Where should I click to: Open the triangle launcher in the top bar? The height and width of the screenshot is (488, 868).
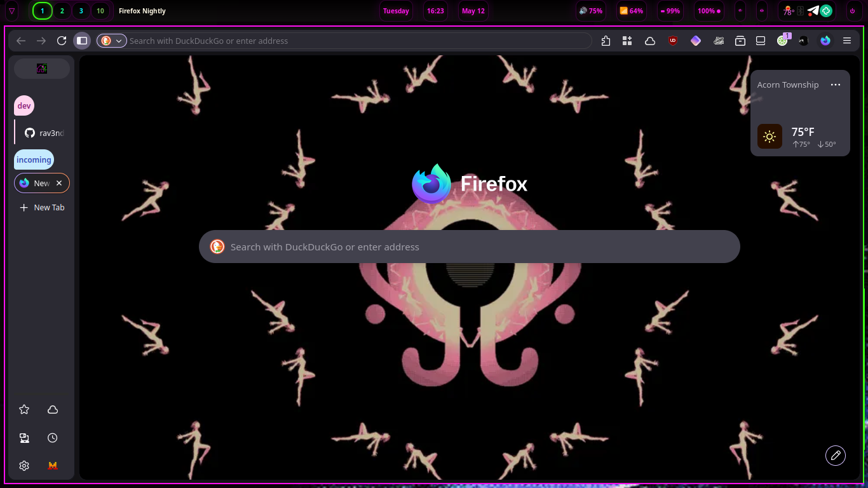[x=12, y=11]
